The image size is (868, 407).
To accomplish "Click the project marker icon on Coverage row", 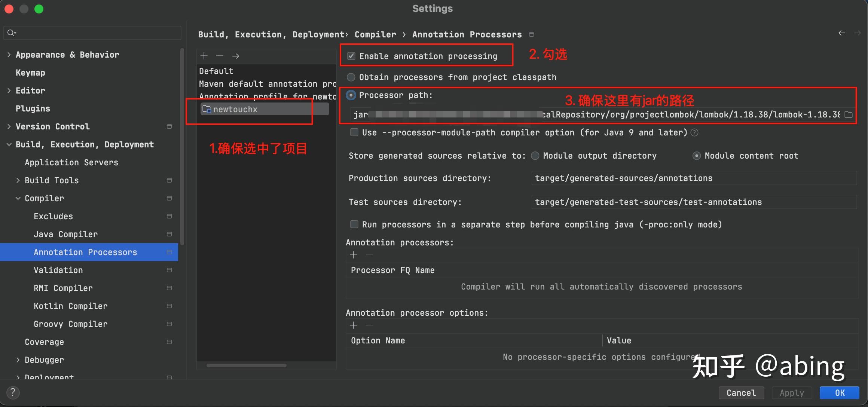I will [x=169, y=342].
